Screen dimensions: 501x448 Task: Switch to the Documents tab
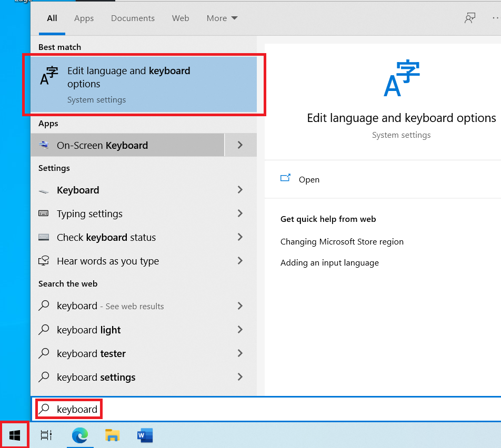[x=132, y=18]
